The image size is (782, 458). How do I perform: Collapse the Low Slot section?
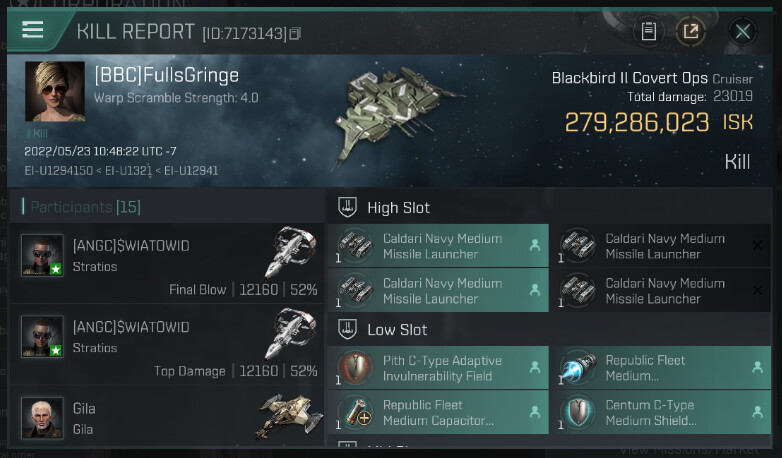349,329
